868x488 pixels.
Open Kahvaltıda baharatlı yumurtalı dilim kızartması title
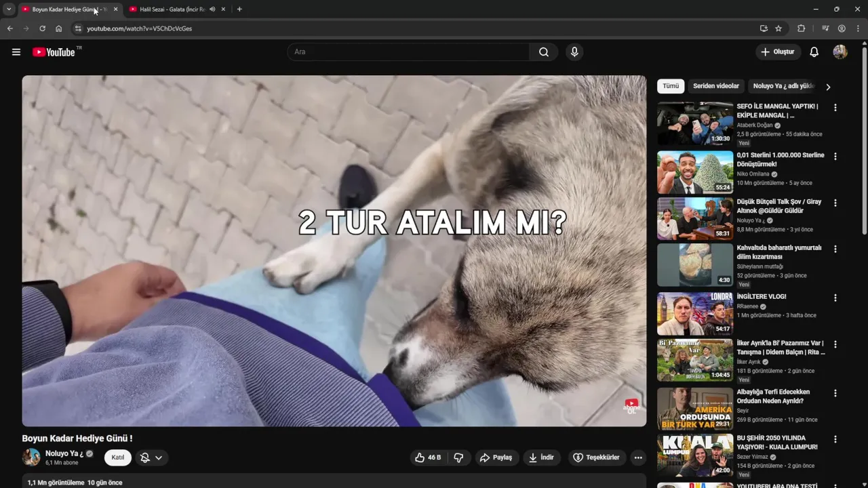pos(779,252)
